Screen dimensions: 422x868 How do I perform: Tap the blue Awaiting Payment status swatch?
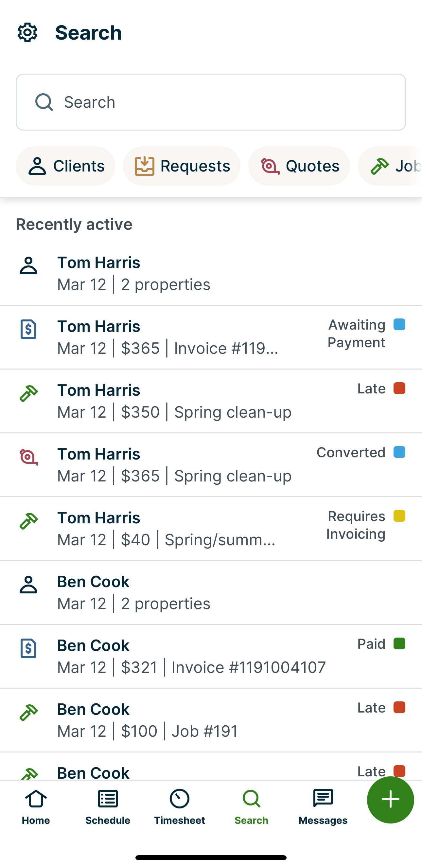tap(399, 324)
